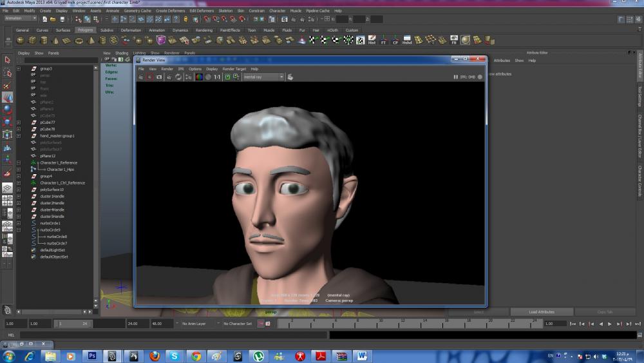This screenshot has height=363, width=644.
Task: Click the No Anim Layer field
Action: [193, 323]
